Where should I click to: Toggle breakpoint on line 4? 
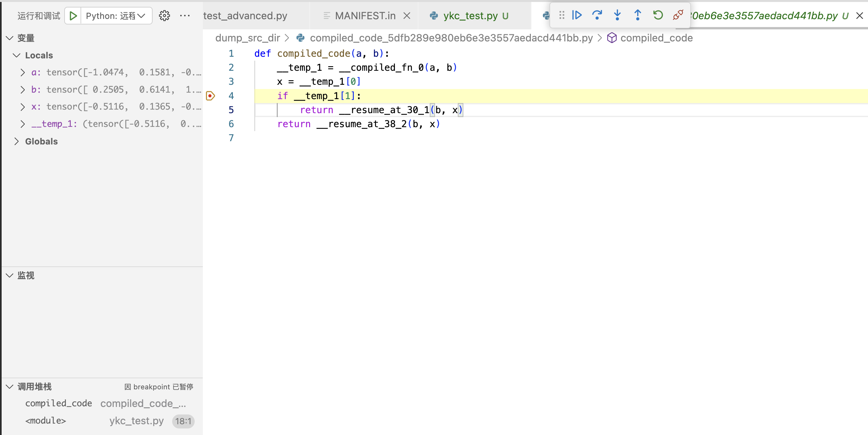pos(210,96)
